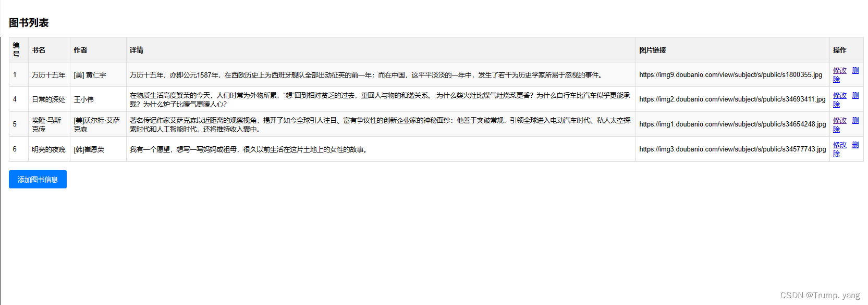The image size is (868, 305).
Task: Click author cell [美]沃尔特·艾萨克森
Action: [98, 124]
